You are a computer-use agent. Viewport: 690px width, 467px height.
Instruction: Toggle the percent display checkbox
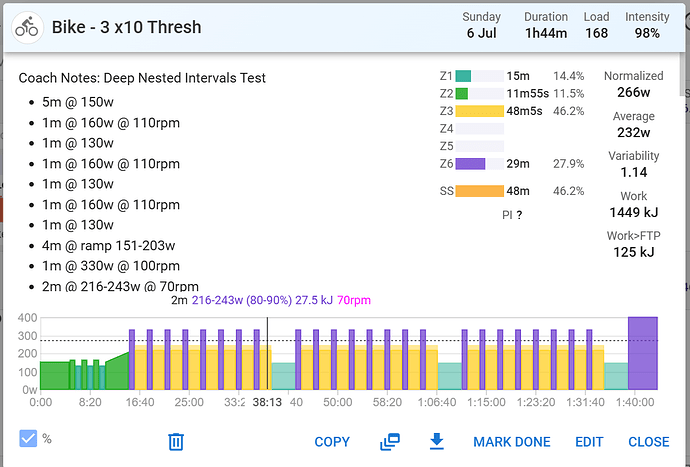[x=29, y=439]
